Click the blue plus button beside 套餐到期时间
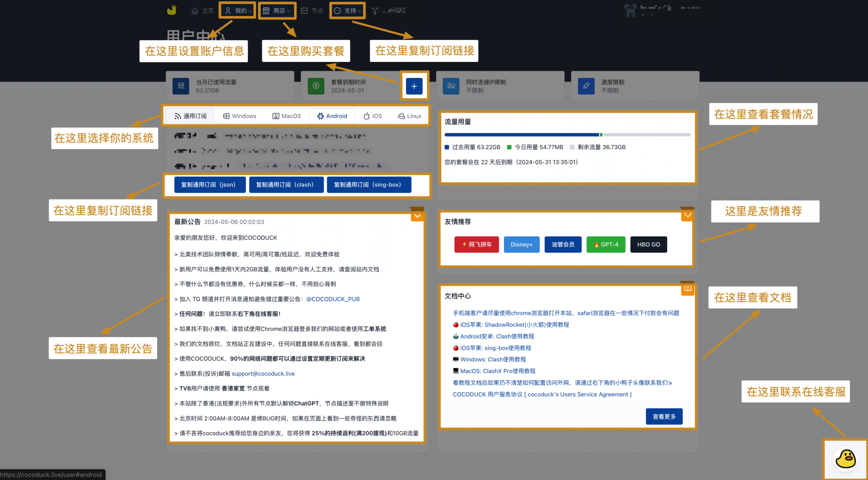The height and width of the screenshot is (480, 868). click(414, 86)
